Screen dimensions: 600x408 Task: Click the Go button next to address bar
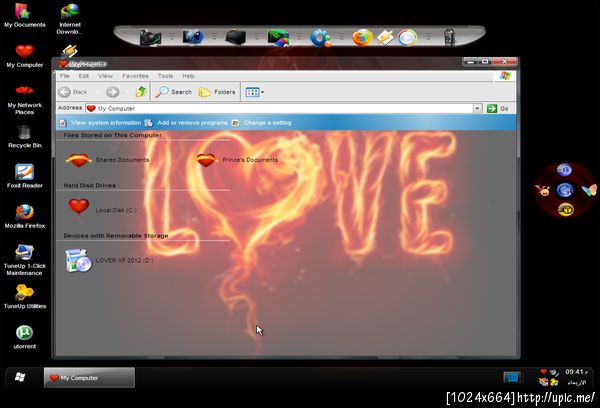[x=497, y=108]
